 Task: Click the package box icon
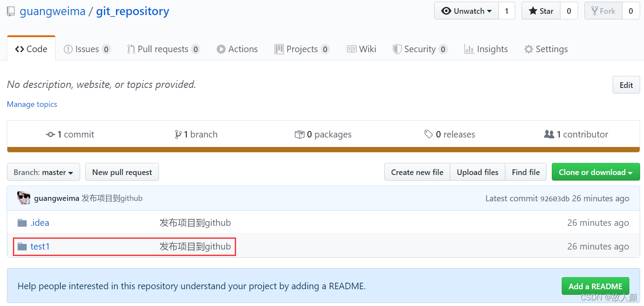pos(299,134)
